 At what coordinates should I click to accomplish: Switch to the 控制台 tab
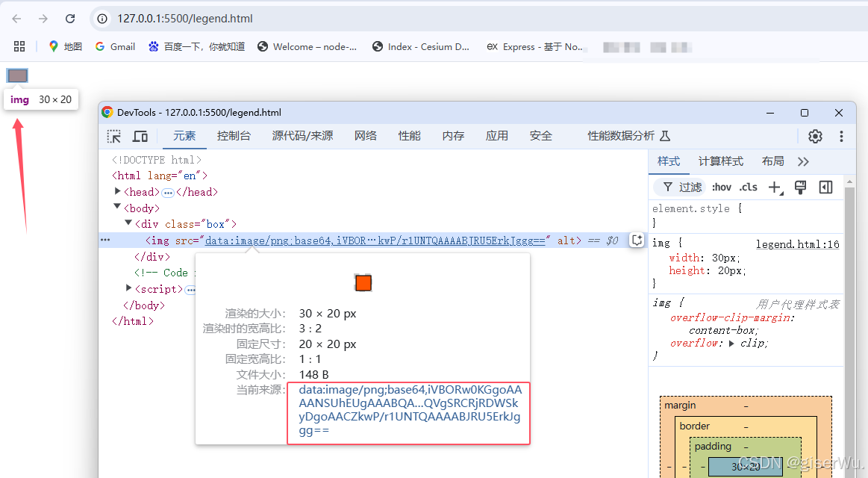coord(234,136)
